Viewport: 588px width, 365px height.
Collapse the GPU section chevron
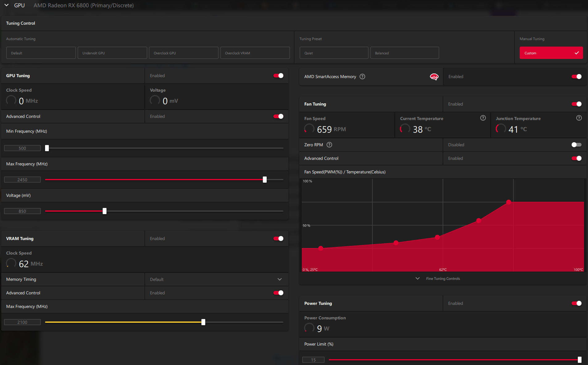click(6, 5)
